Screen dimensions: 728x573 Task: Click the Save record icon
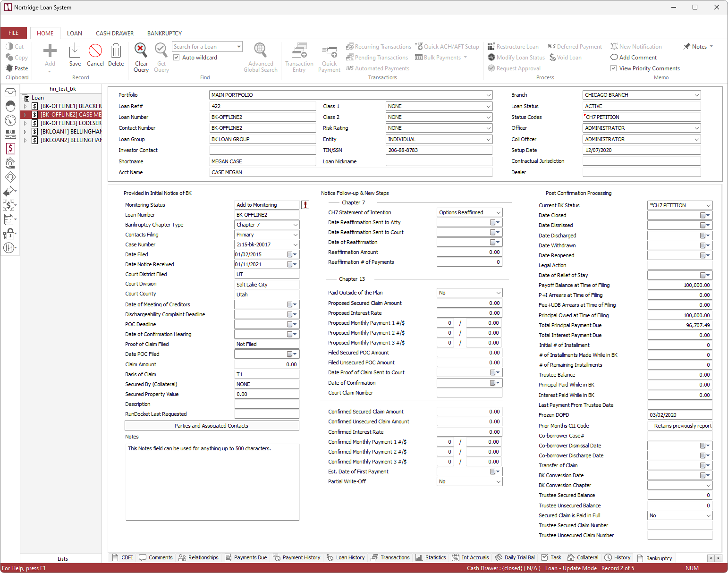(x=75, y=51)
